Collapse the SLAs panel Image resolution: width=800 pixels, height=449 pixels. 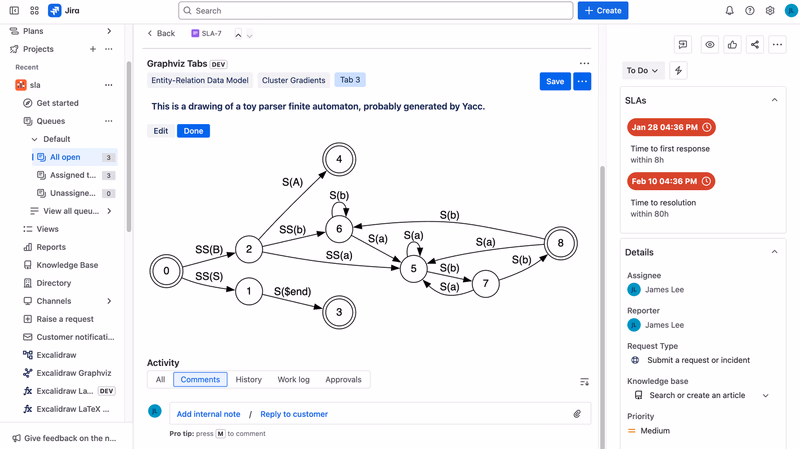[x=774, y=100]
